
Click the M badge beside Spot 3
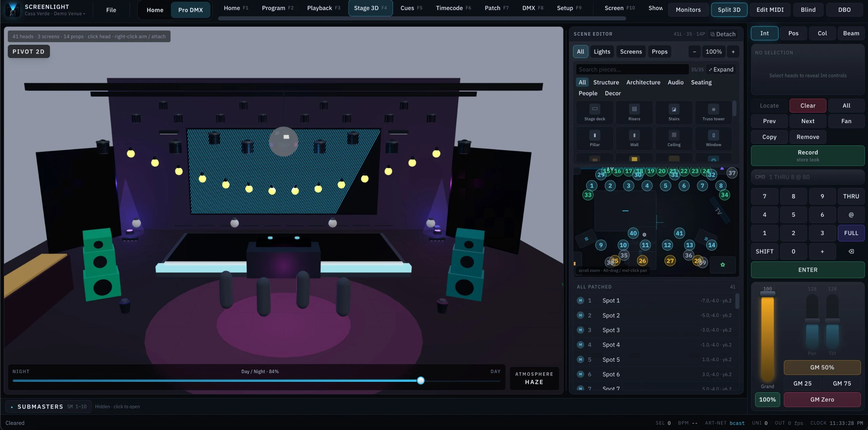(x=580, y=330)
